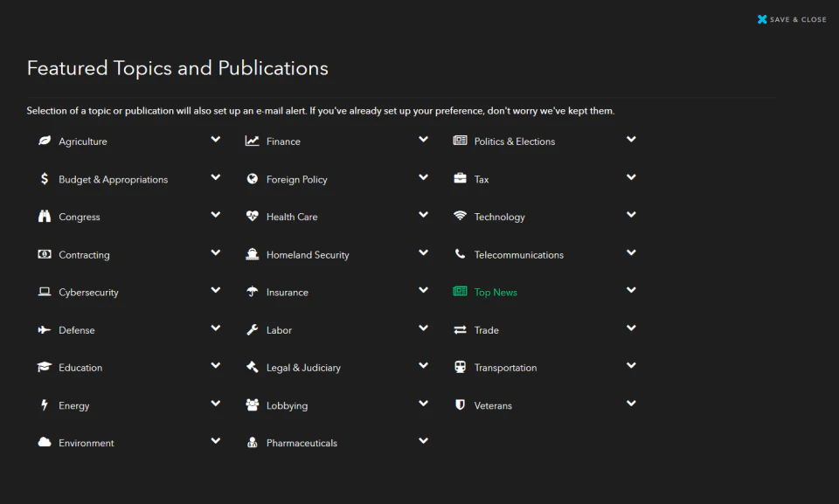Select the Top News topic label

[496, 292]
